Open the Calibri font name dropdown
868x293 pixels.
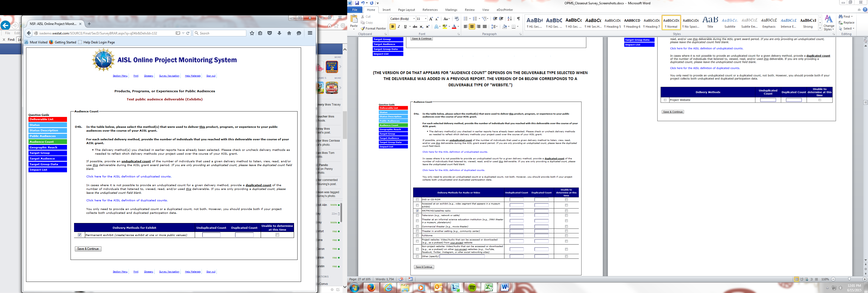(414, 19)
